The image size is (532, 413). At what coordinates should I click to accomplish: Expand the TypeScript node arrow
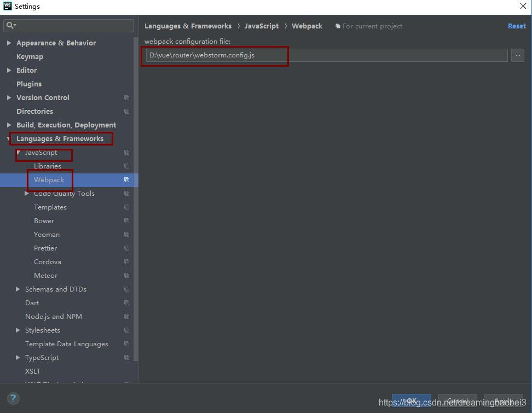click(18, 357)
